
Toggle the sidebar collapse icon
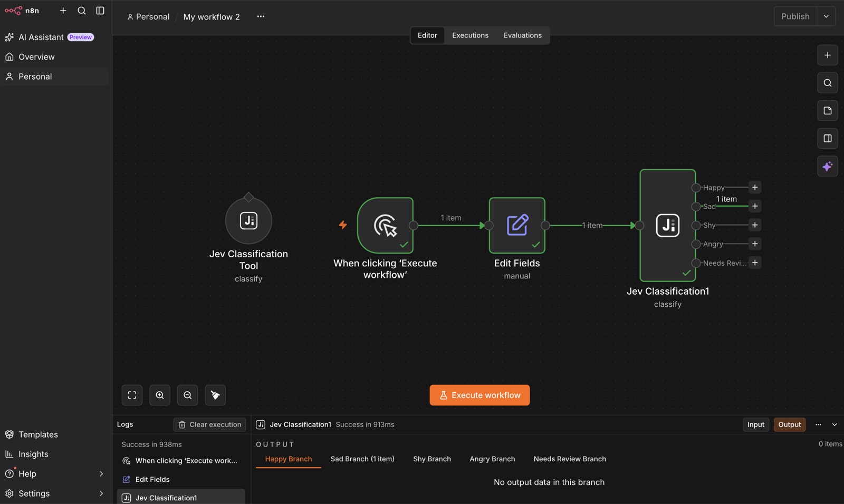(x=100, y=11)
